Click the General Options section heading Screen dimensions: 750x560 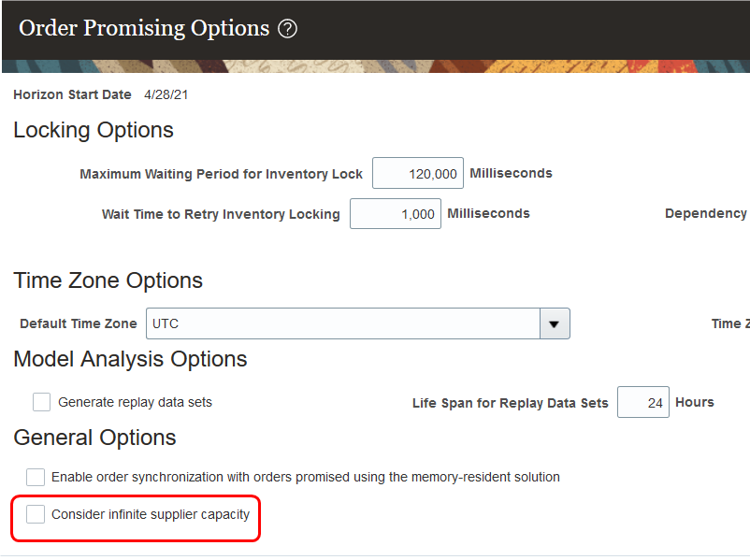pos(94,438)
